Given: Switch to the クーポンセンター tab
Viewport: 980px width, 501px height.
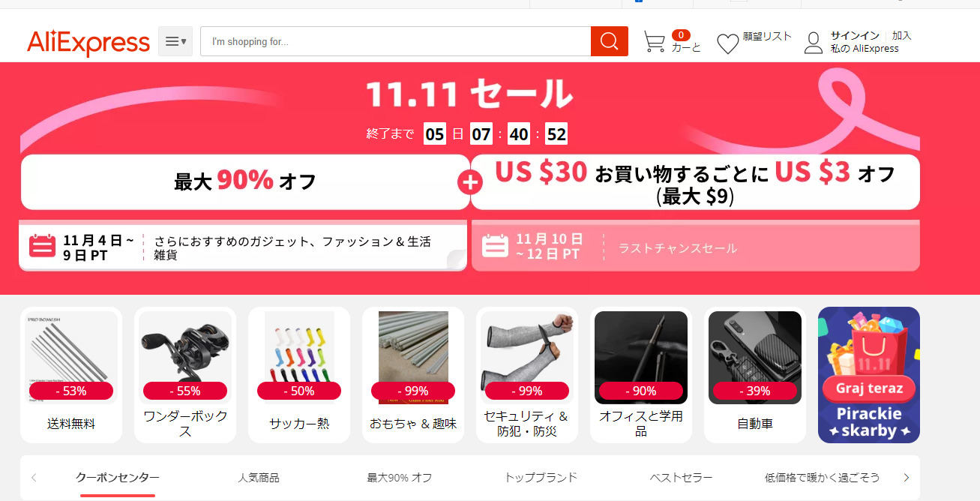Looking at the screenshot, I should [x=118, y=478].
